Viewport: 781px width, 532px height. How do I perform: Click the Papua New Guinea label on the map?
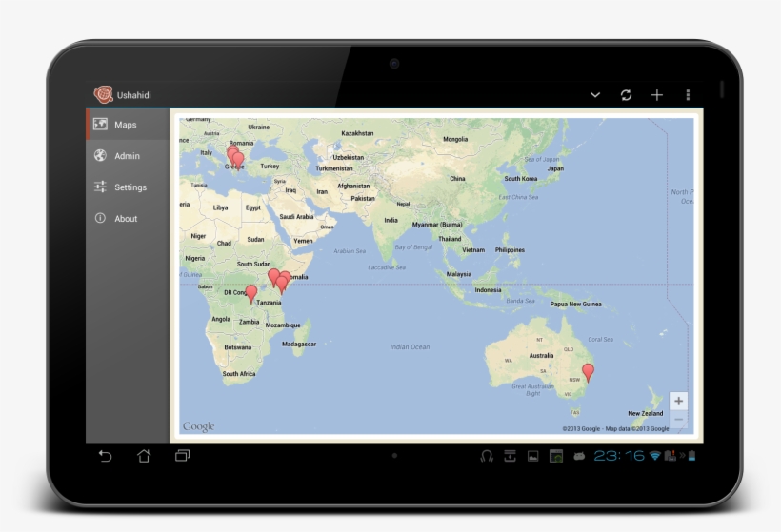tap(576, 305)
